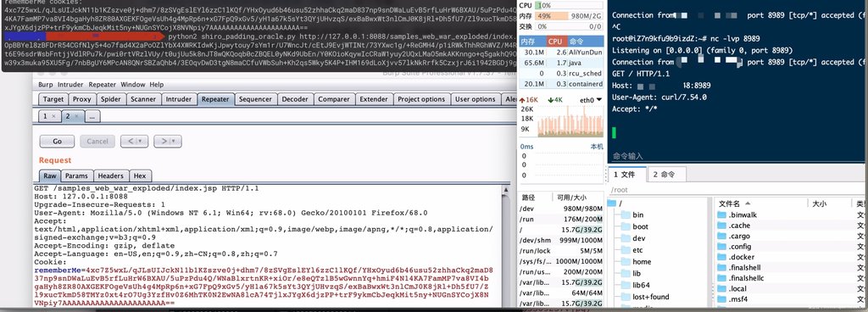Select the .cargo folder icon in file list
The width and height of the screenshot is (868, 312).
(x=722, y=237)
